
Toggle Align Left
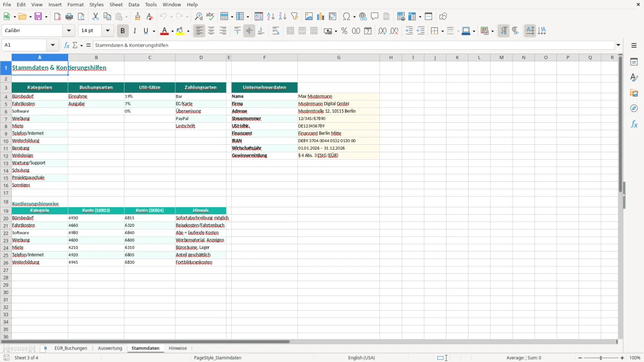[x=199, y=31]
